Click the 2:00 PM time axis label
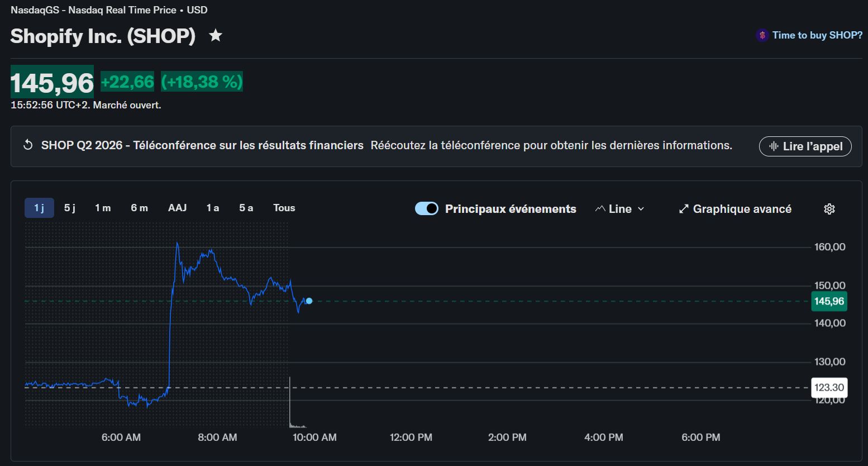This screenshot has width=868, height=466. click(x=507, y=438)
